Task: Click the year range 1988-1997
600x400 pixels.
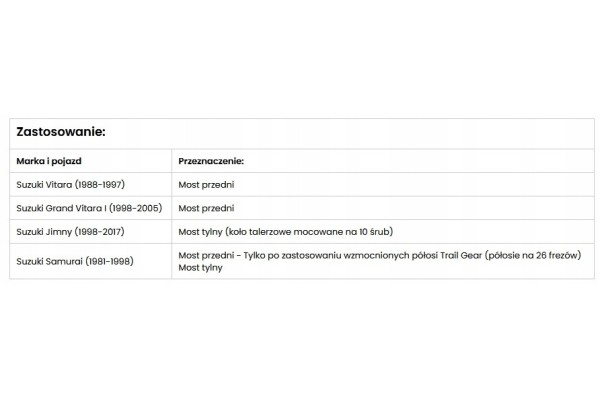Action: pos(100,184)
